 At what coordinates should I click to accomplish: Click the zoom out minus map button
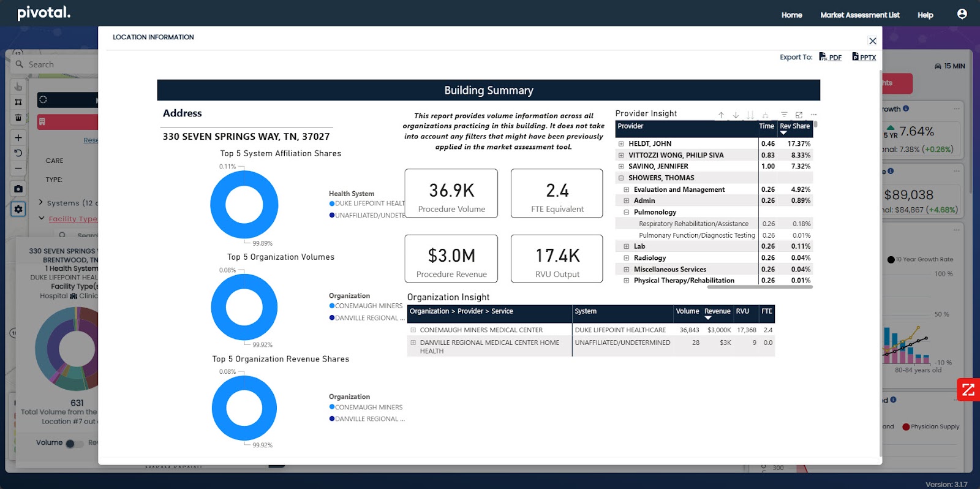point(18,169)
